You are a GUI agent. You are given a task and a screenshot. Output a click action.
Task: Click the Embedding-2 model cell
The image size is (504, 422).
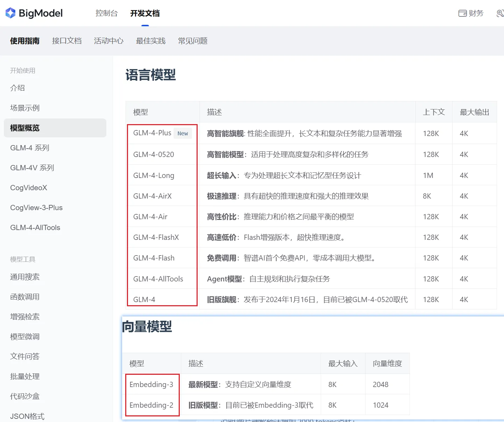click(151, 405)
